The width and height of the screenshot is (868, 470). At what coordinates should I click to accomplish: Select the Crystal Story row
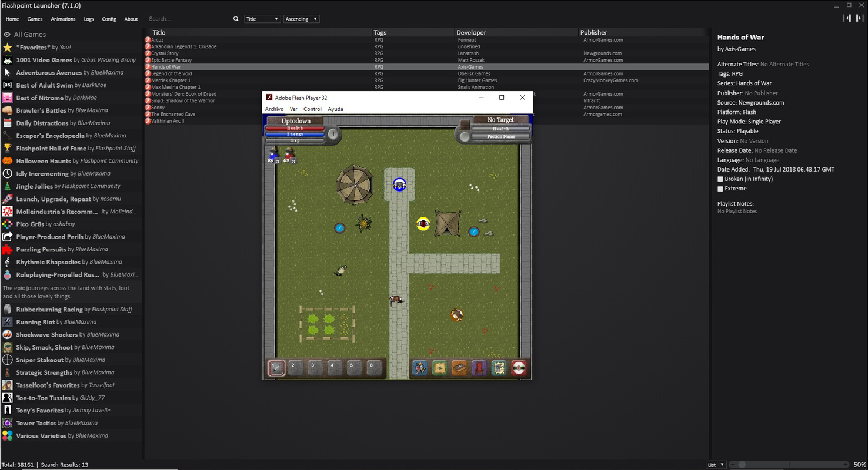point(427,53)
